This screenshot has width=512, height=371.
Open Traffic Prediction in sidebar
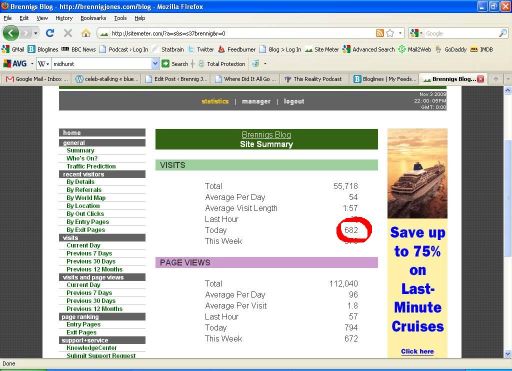(91, 166)
